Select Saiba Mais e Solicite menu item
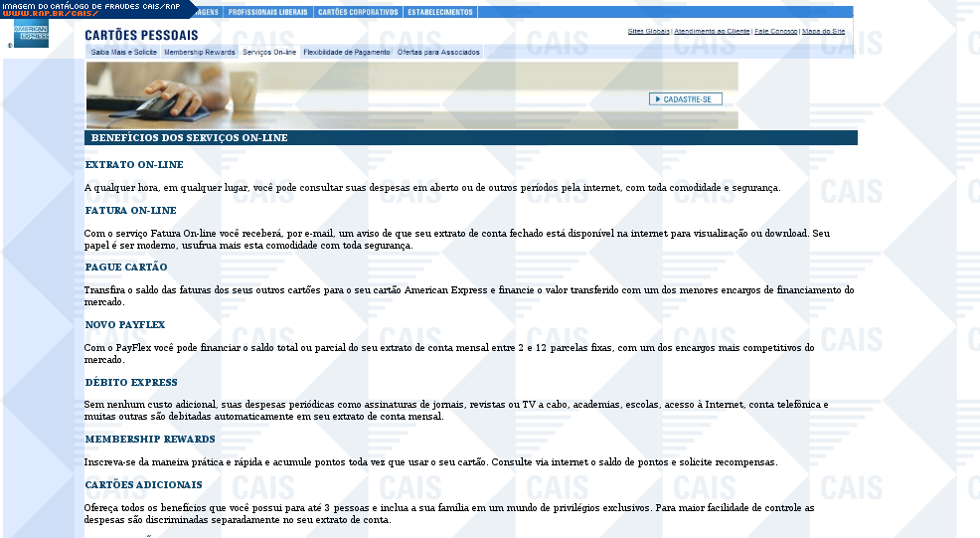This screenshot has height=538, width=980. pyautogui.click(x=124, y=52)
